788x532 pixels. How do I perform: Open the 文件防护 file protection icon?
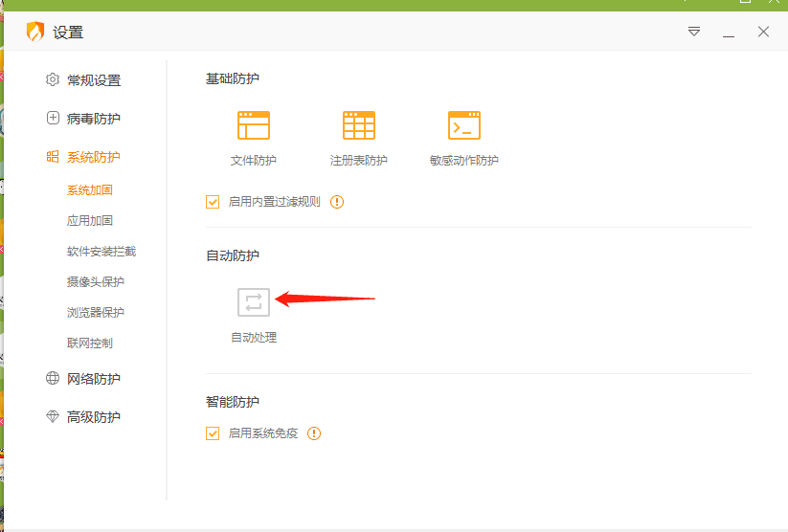[254, 126]
